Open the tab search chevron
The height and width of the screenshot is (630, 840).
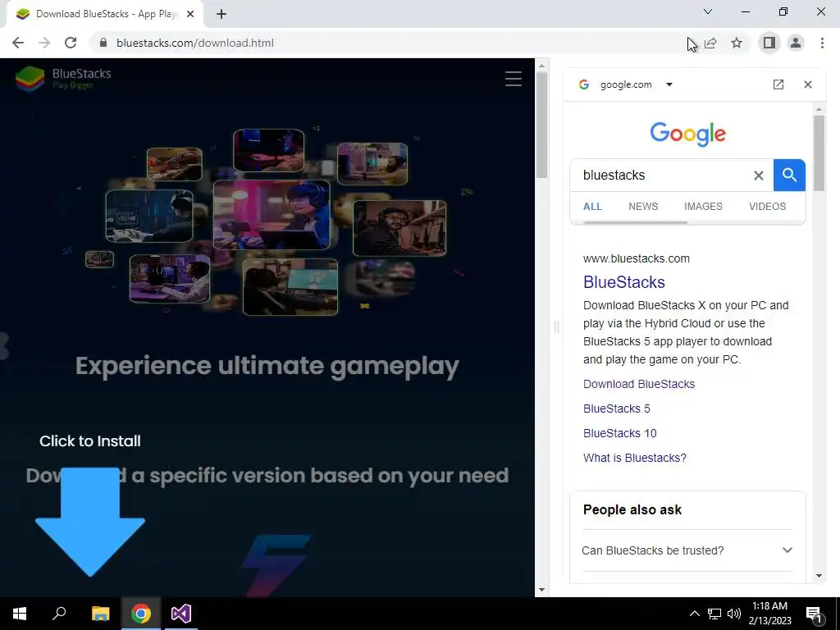tap(708, 11)
